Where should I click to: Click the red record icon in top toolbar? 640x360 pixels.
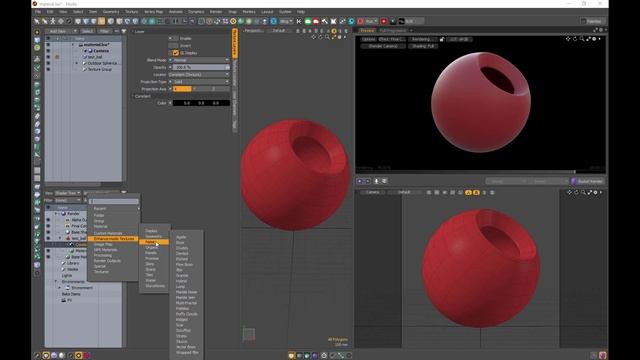coord(384,21)
